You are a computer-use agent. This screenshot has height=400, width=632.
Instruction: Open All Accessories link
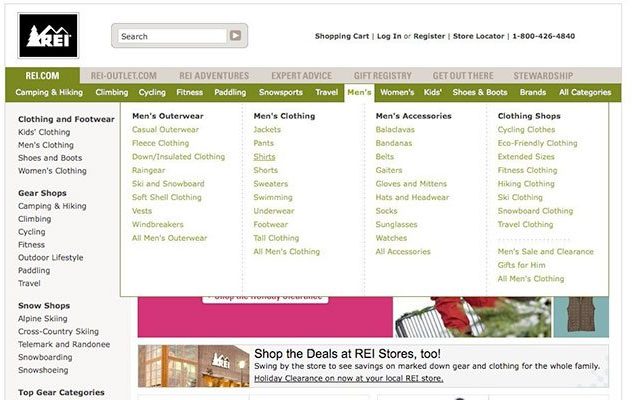pos(403,252)
